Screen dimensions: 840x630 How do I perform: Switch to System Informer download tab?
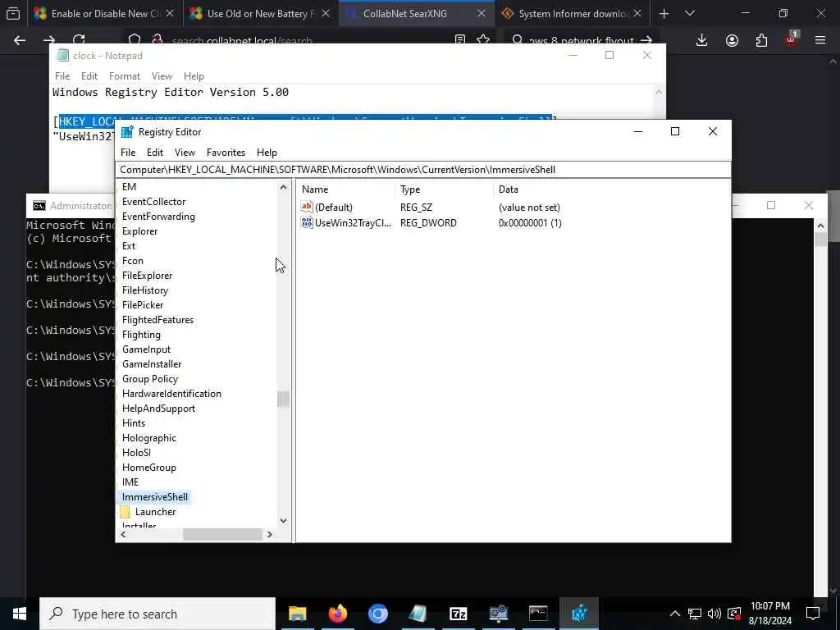pos(573,14)
